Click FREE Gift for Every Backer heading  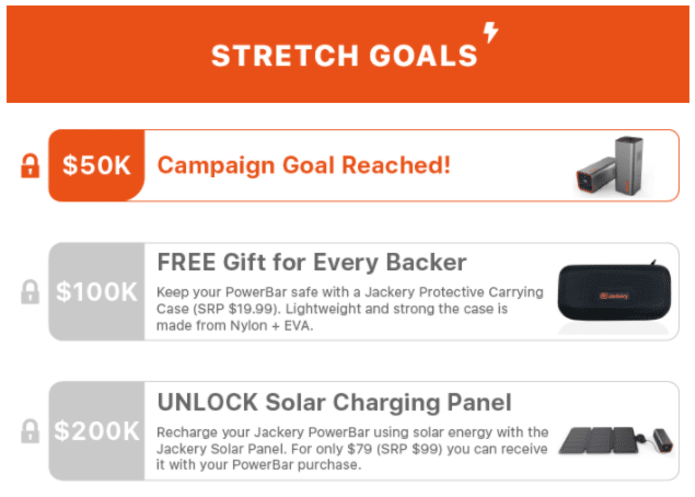click(312, 262)
